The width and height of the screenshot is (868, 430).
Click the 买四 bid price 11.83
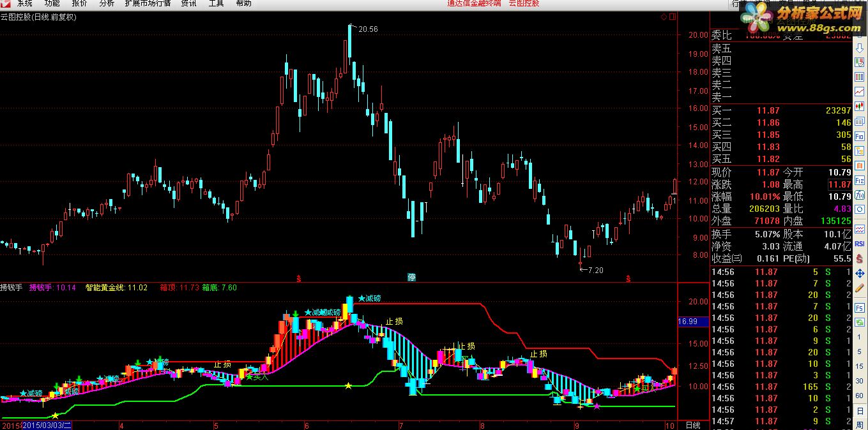coord(768,147)
